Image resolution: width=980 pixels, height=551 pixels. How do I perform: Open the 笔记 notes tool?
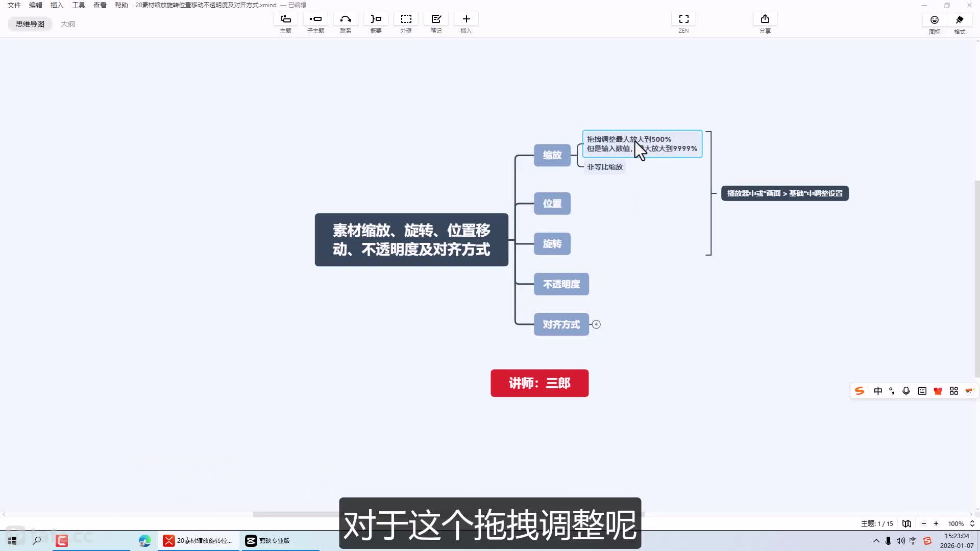436,19
